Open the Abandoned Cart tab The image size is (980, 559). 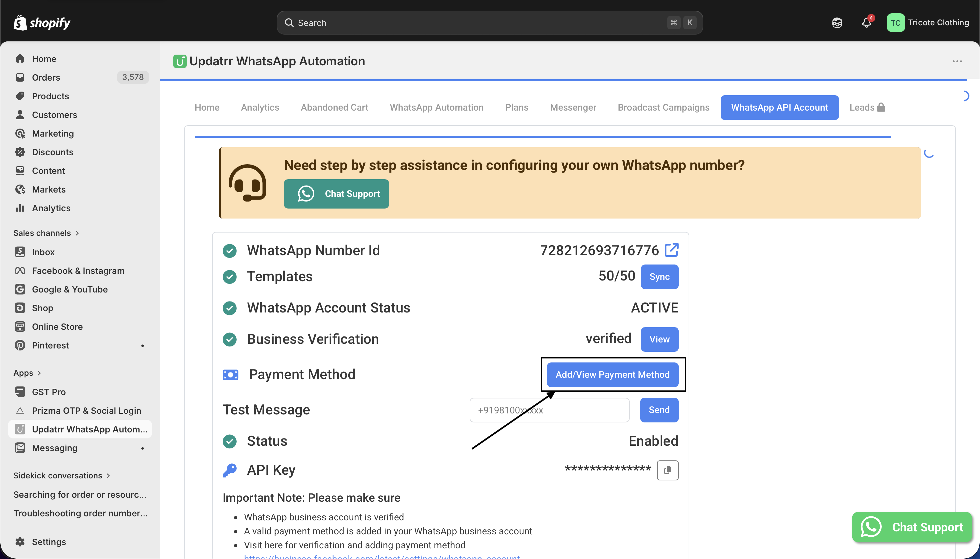tap(334, 108)
